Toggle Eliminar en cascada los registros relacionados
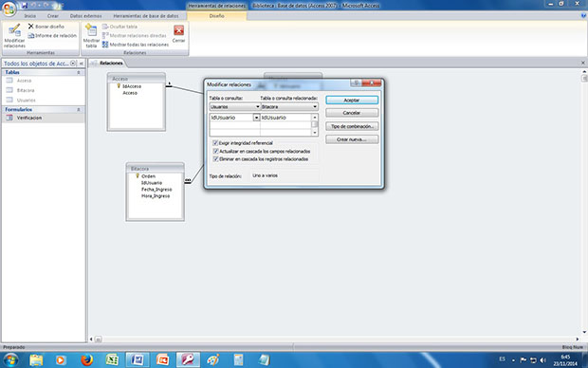Image resolution: width=588 pixels, height=368 pixels. (x=215, y=159)
